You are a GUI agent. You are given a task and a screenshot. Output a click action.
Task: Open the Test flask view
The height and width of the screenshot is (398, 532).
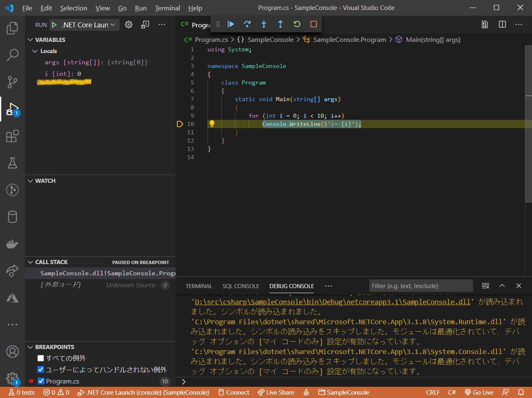[12, 163]
